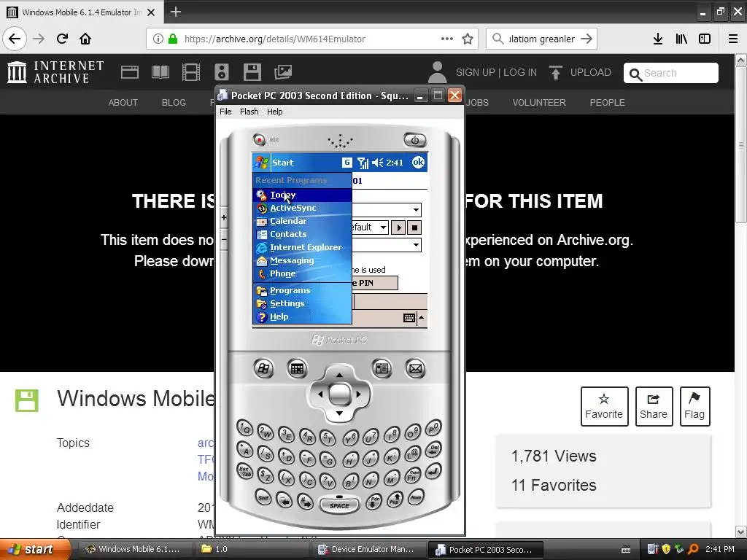747x560 pixels.
Task: Reload the archive.org page
Action: click(x=62, y=39)
